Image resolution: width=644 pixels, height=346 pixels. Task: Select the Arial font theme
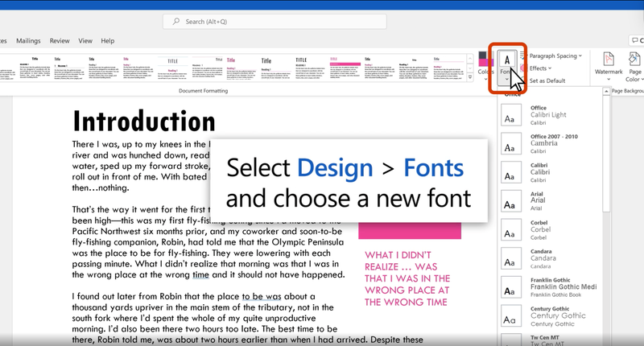[550, 201]
